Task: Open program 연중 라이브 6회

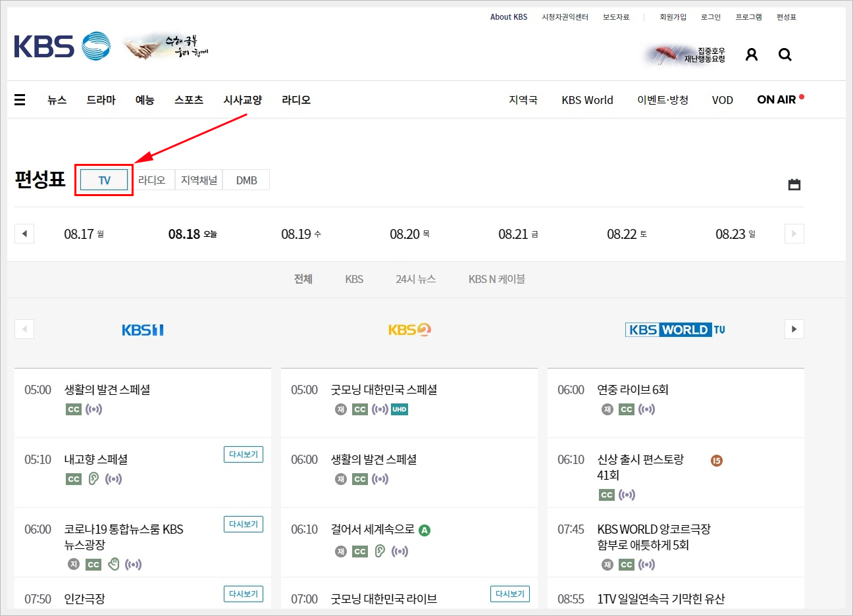Action: pos(633,390)
